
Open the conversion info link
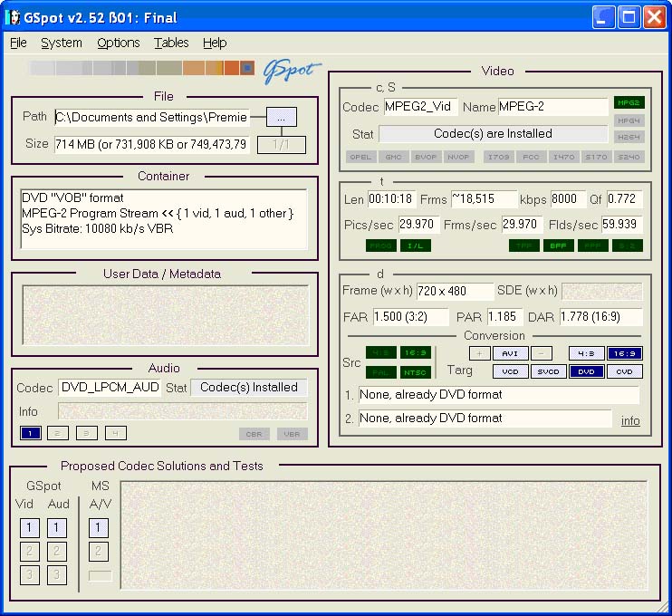point(630,421)
